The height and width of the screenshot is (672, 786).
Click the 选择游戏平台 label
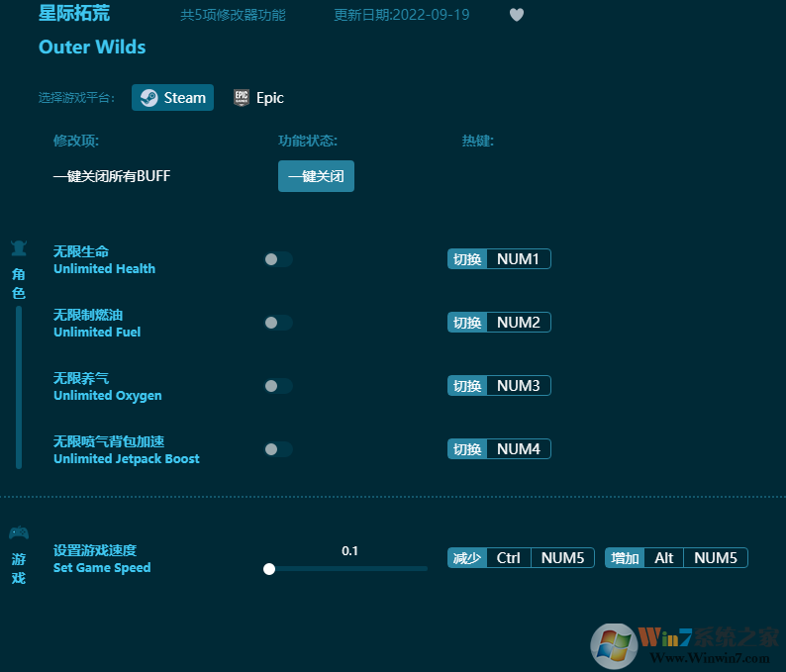click(x=76, y=98)
